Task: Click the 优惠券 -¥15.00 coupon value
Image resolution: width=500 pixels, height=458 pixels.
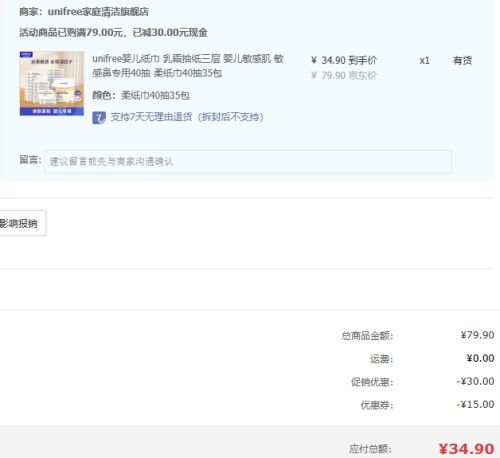Action: coord(475,404)
